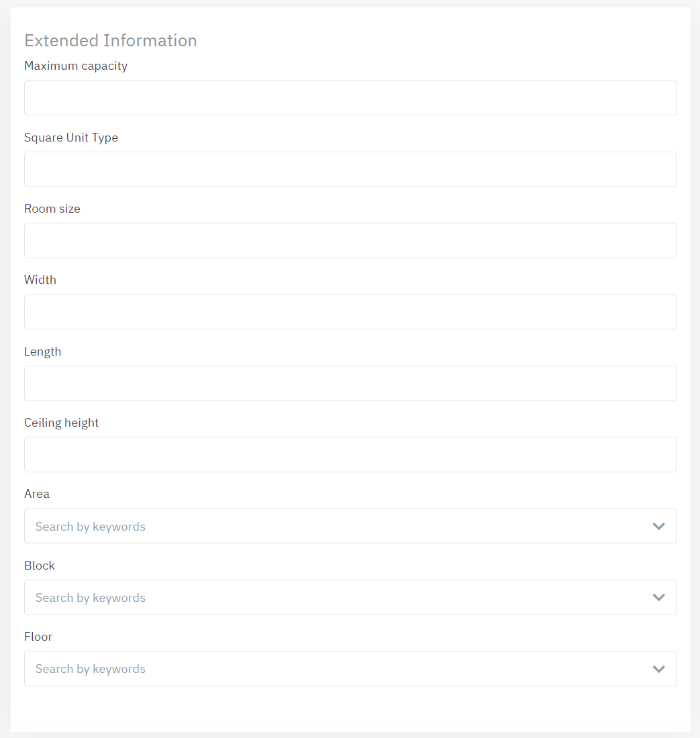The width and height of the screenshot is (700, 738).
Task: Click the 'Length' field label
Action: click(43, 352)
